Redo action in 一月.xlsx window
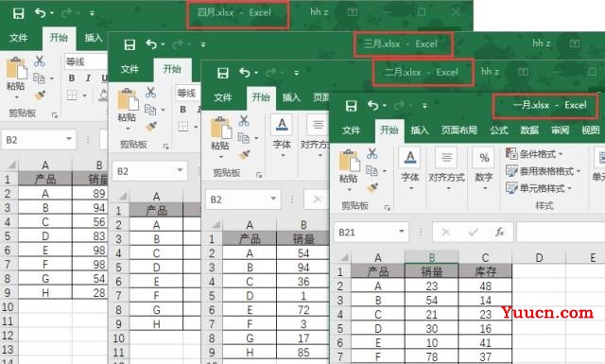This screenshot has height=364, width=605. tap(399, 105)
